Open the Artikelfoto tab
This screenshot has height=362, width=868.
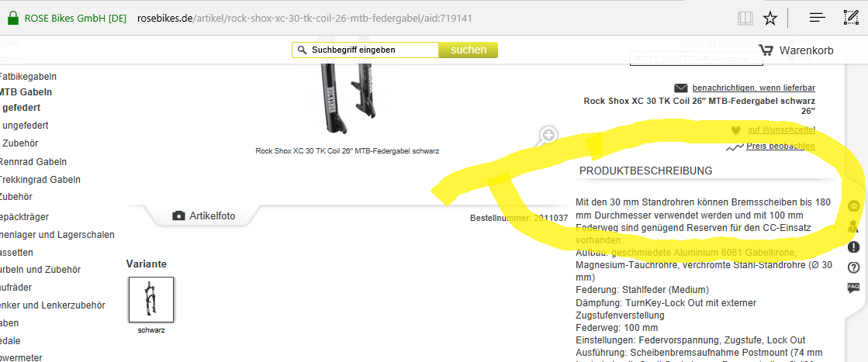[x=203, y=215]
